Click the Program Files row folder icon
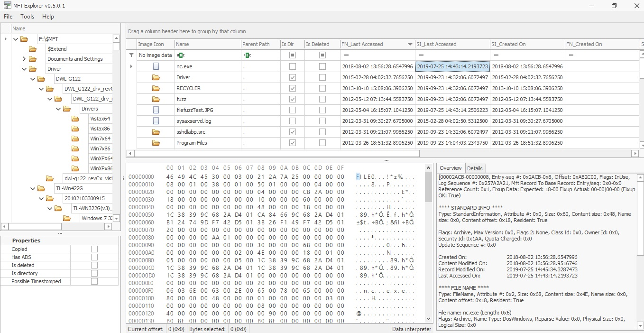 (x=156, y=143)
